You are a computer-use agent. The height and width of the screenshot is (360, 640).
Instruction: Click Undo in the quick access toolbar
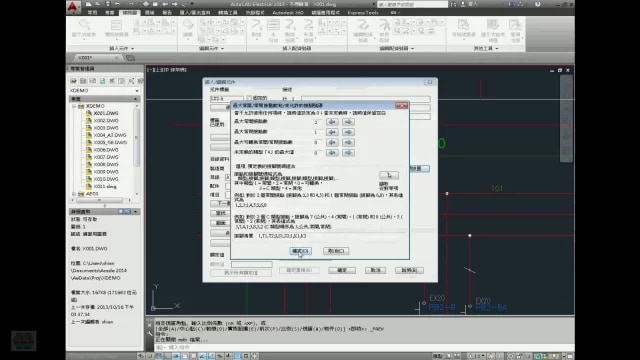[x=117, y=4]
